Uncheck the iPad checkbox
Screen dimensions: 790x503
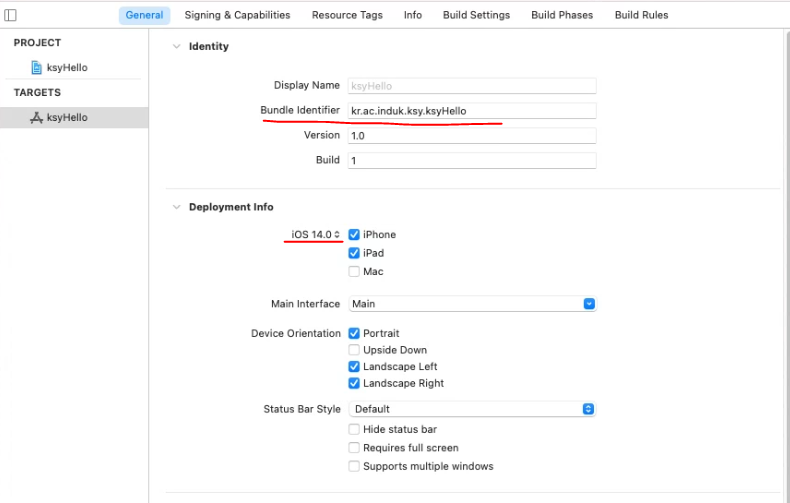point(354,253)
